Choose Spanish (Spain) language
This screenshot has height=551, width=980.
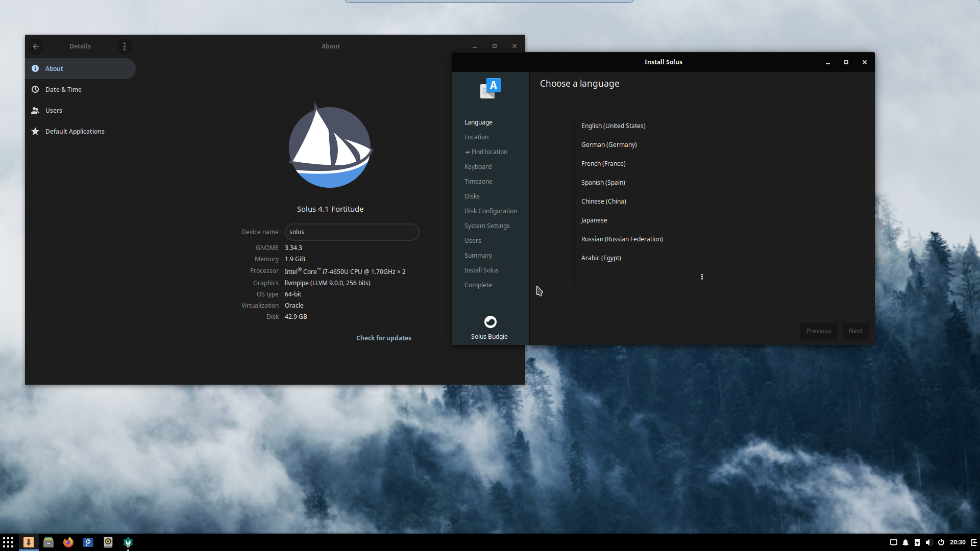coord(702,183)
